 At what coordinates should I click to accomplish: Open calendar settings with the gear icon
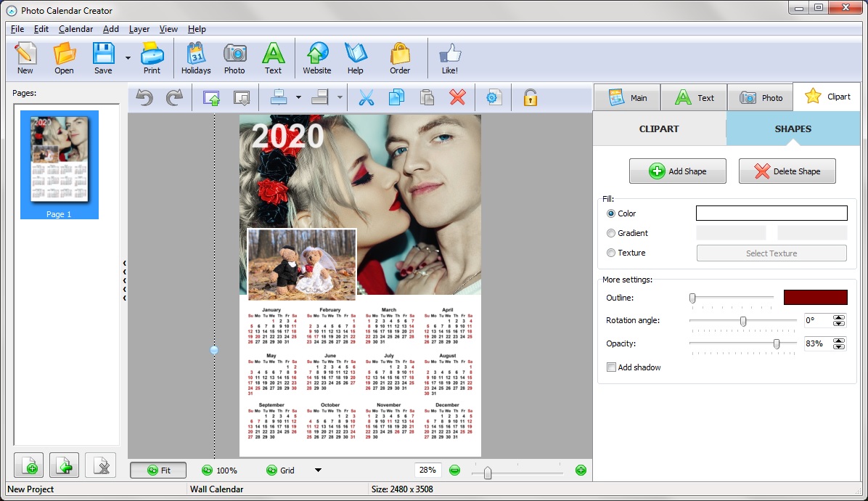(494, 97)
